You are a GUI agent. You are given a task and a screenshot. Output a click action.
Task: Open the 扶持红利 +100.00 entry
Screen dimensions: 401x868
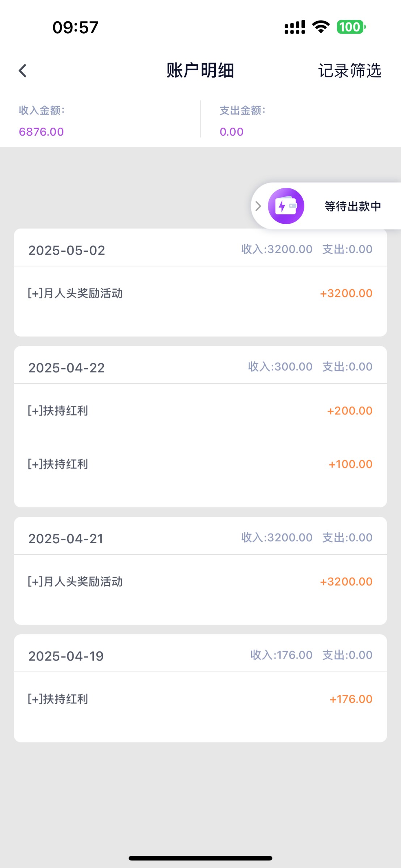(200, 464)
